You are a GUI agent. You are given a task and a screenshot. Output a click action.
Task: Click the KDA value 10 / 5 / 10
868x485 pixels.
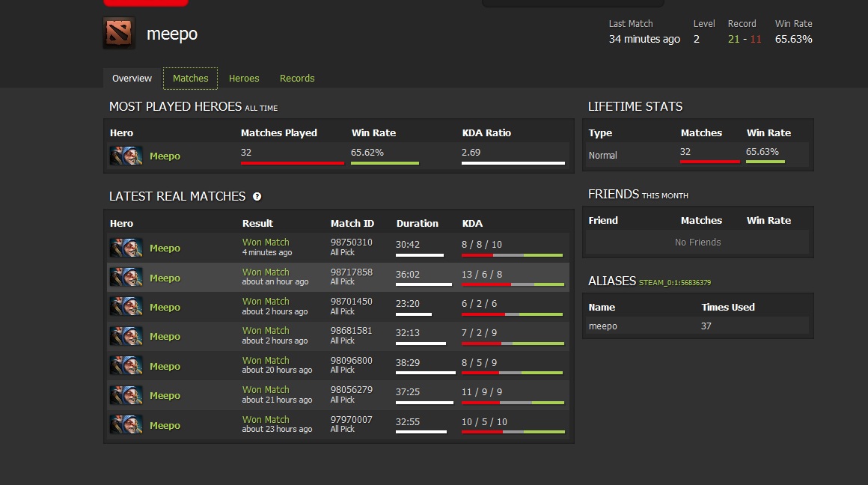(484, 422)
